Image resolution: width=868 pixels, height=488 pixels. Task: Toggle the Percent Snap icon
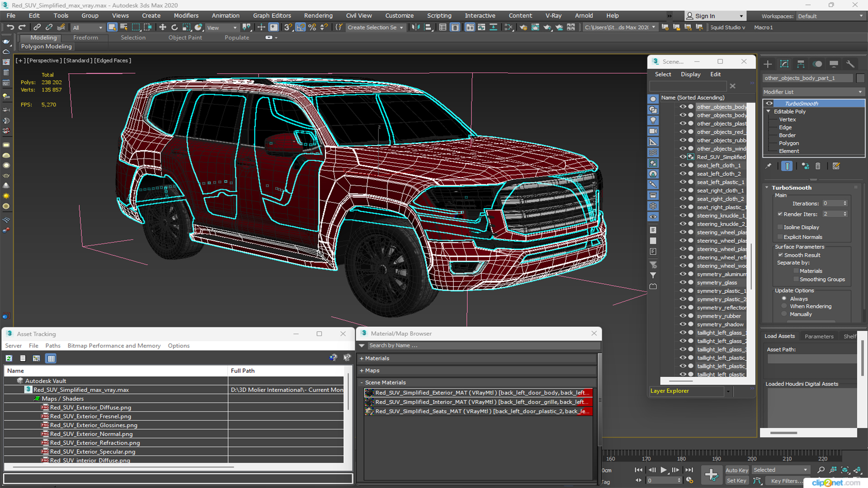[x=312, y=28]
